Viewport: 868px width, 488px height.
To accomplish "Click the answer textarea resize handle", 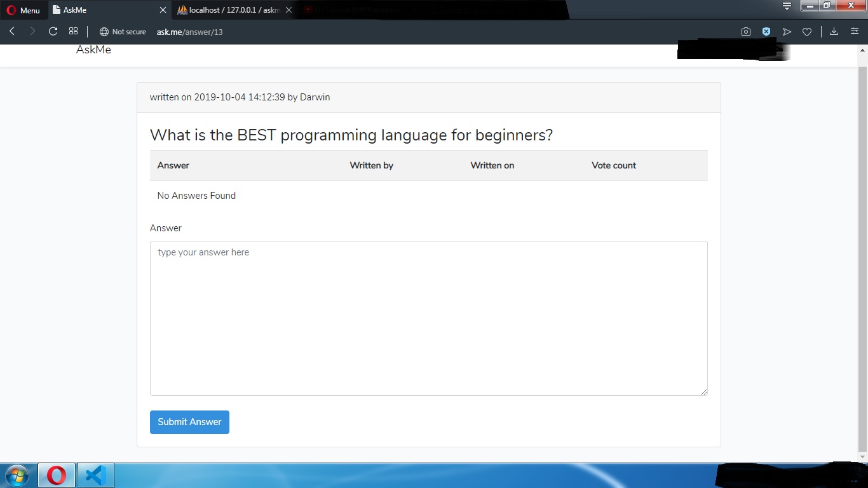I will pos(703,391).
